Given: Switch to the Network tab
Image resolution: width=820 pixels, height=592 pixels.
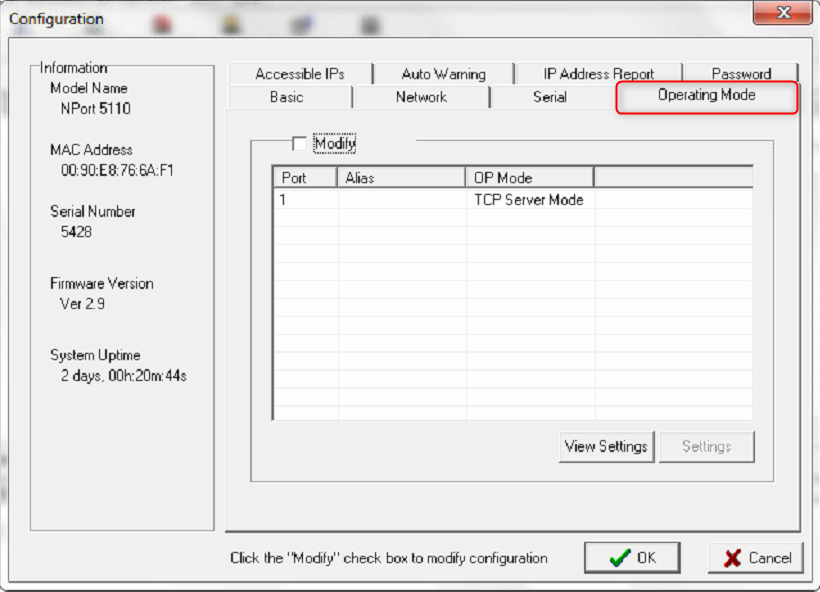Looking at the screenshot, I should [421, 97].
